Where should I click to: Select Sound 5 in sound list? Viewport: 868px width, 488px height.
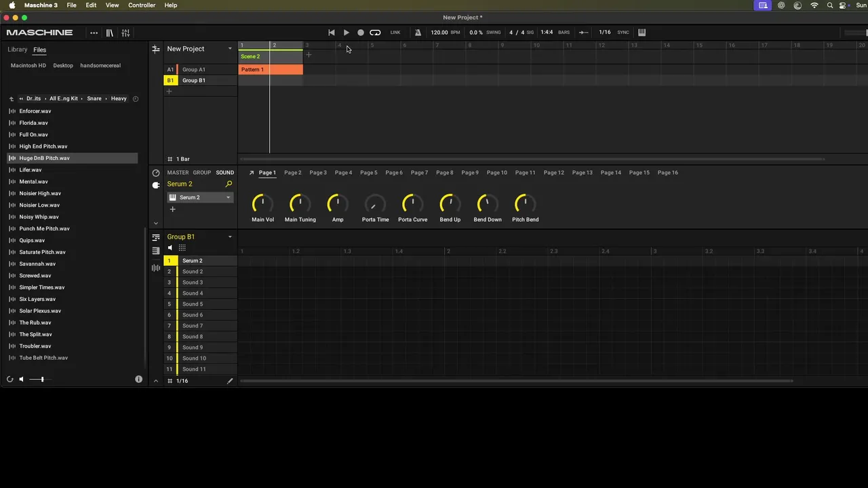point(201,304)
